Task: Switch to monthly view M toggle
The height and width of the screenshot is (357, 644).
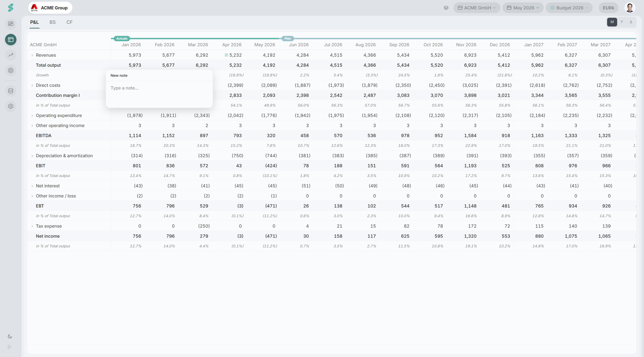Action: [612, 22]
